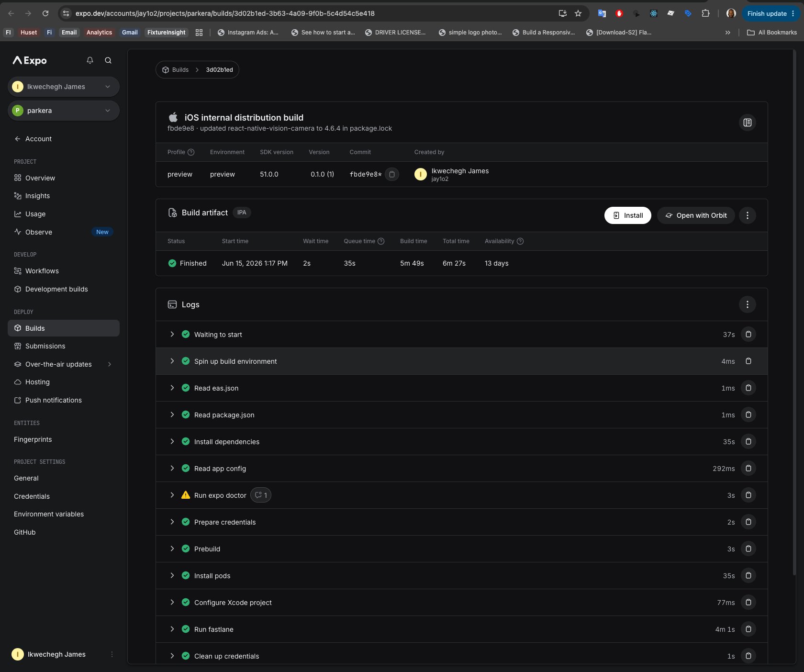Image resolution: width=804 pixels, height=672 pixels.
Task: Click the Expo logo
Action: (30, 60)
